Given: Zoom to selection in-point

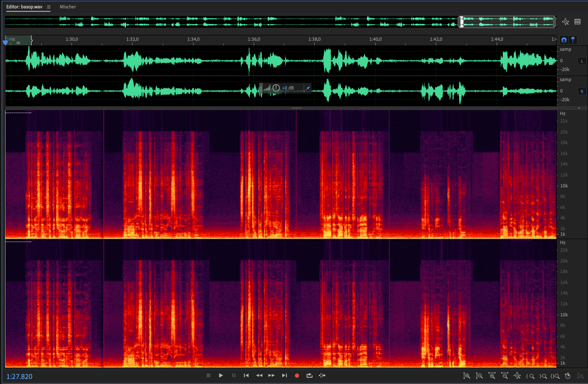Looking at the screenshot, I should 530,376.
